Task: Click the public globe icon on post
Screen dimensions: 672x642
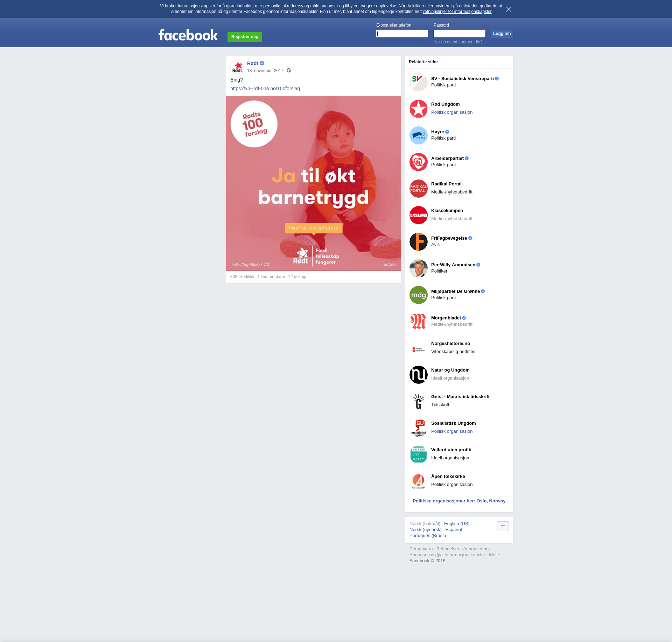Action: click(289, 71)
